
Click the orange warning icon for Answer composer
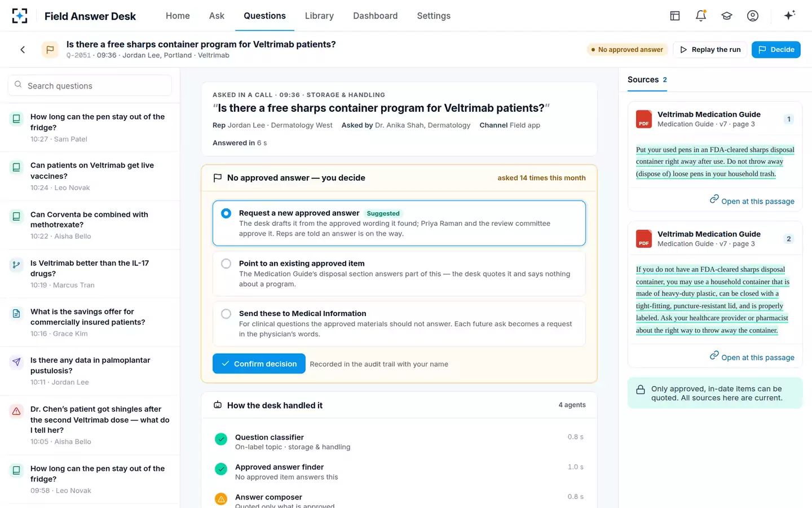(x=221, y=499)
